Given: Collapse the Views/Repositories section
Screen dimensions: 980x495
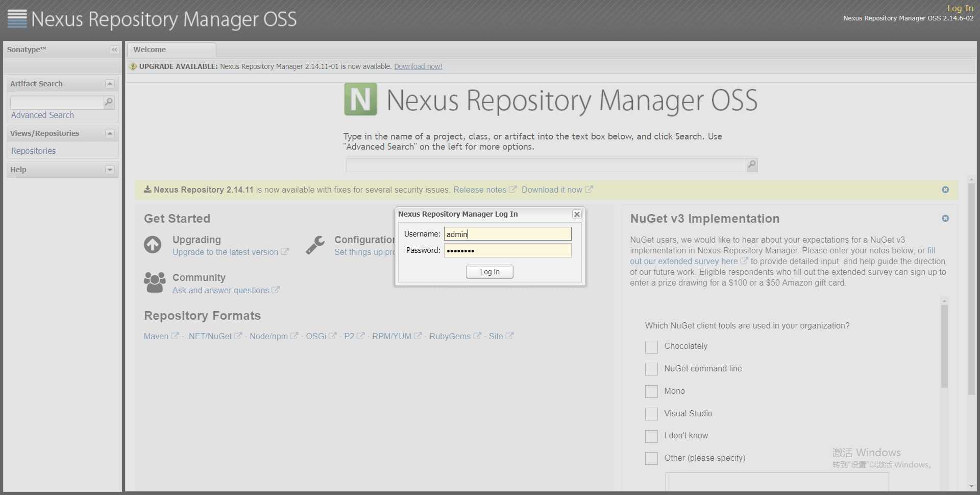Looking at the screenshot, I should click(110, 133).
